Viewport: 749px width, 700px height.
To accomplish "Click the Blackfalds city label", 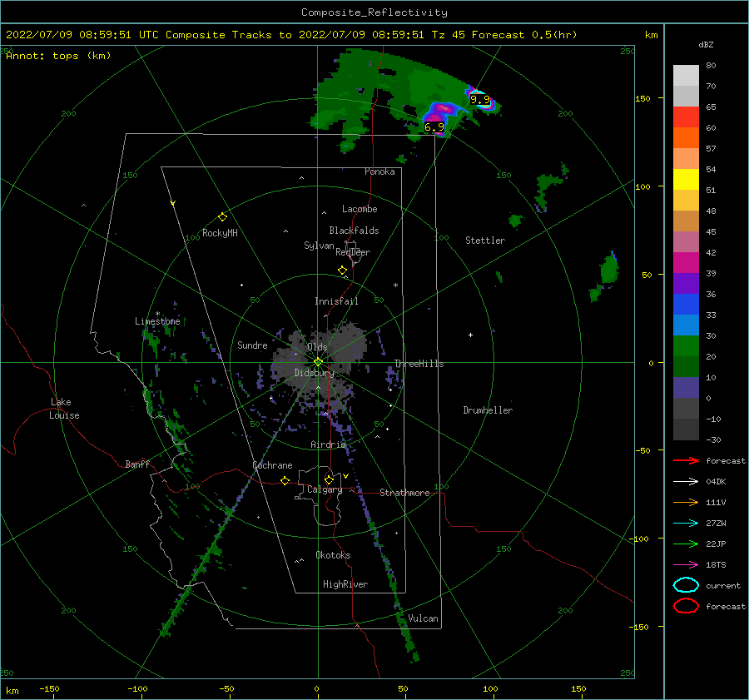I will 354,231.
